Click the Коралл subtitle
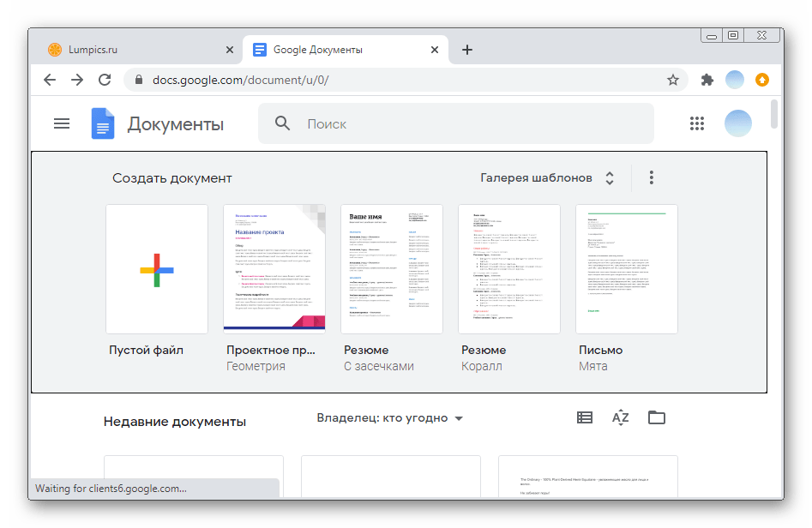812x528 pixels. click(482, 366)
